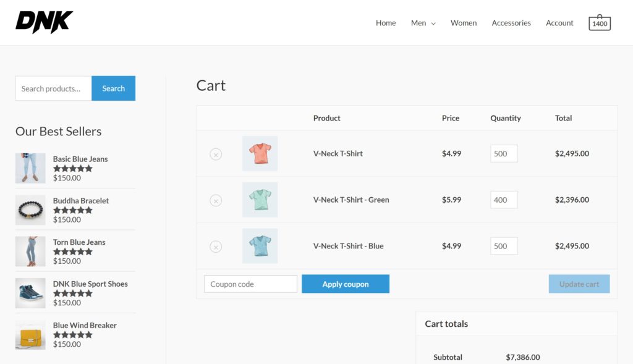Remove V-Neck T-Shirt - Blue from cart
Viewport: 633px width, 364px height.
click(216, 247)
